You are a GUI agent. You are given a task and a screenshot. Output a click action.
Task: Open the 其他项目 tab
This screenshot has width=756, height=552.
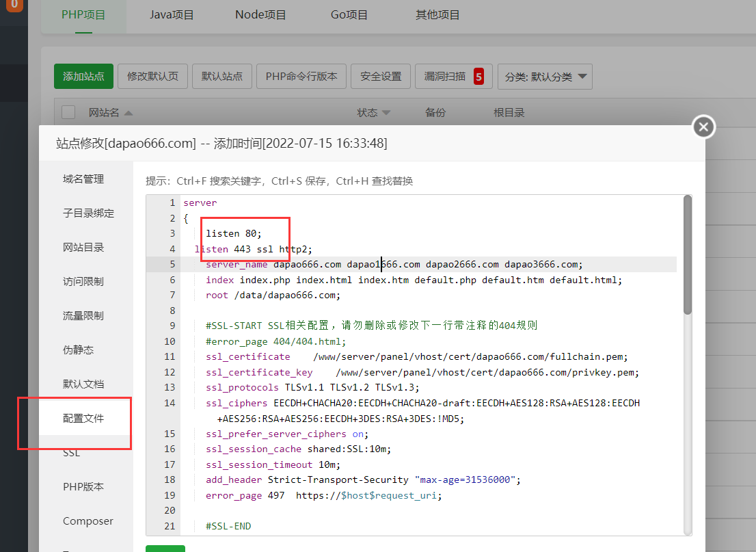[437, 14]
